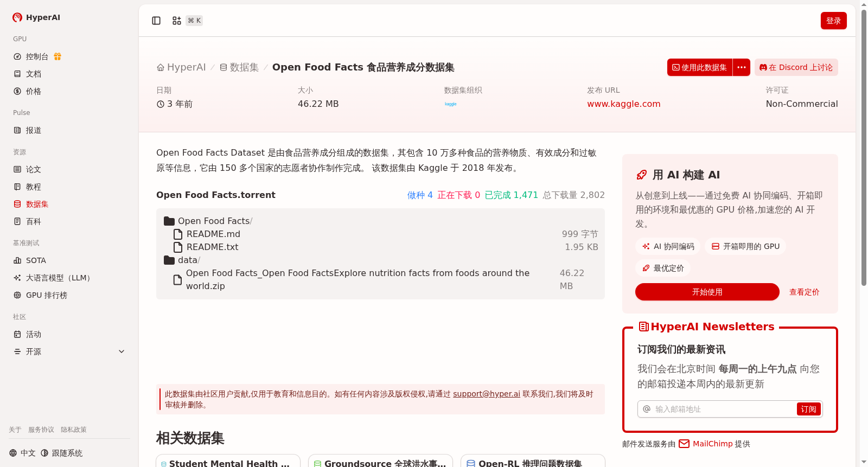Click the HyperAI logo icon

17,17
